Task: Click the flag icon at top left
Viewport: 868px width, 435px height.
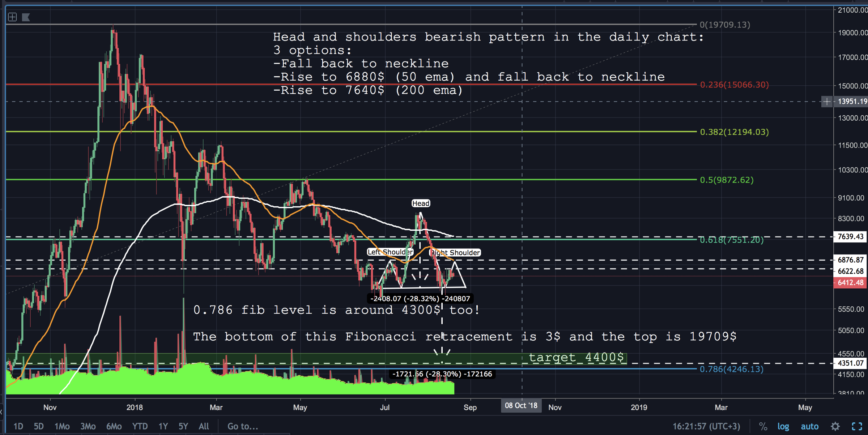Action: [x=26, y=17]
